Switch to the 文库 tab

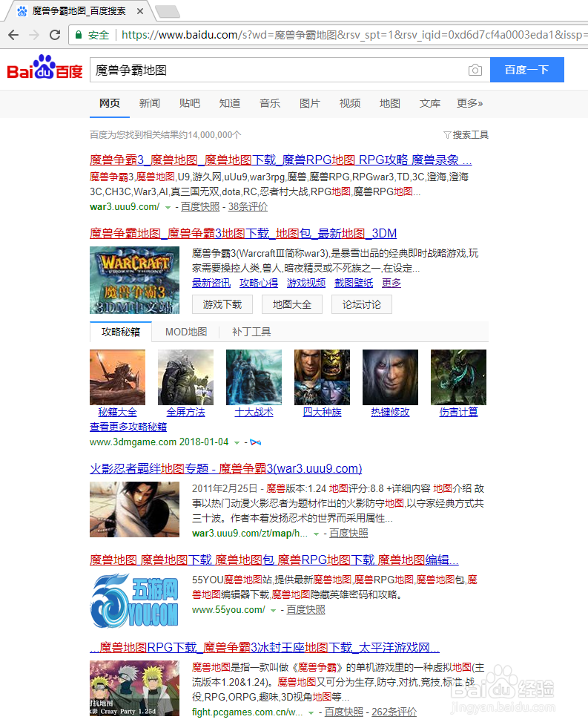430,103
